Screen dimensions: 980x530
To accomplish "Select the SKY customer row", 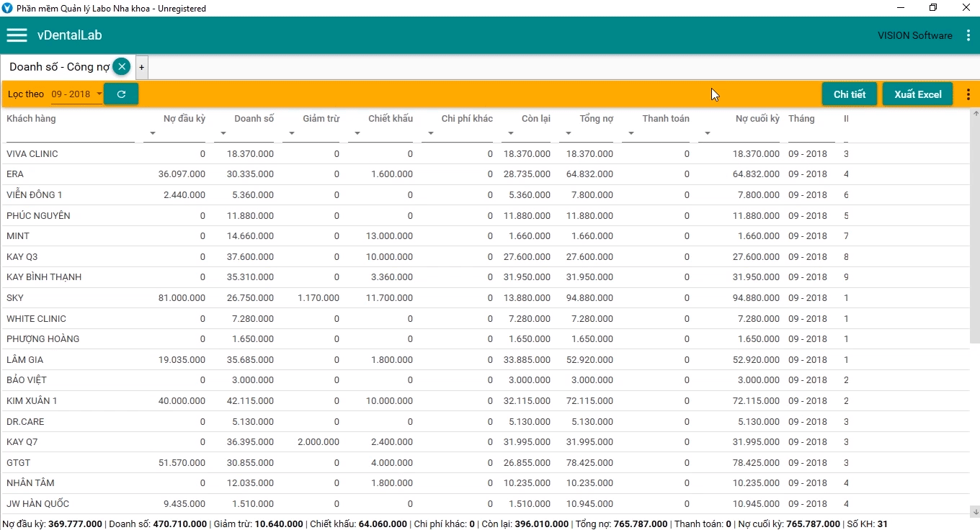I will [486, 298].
